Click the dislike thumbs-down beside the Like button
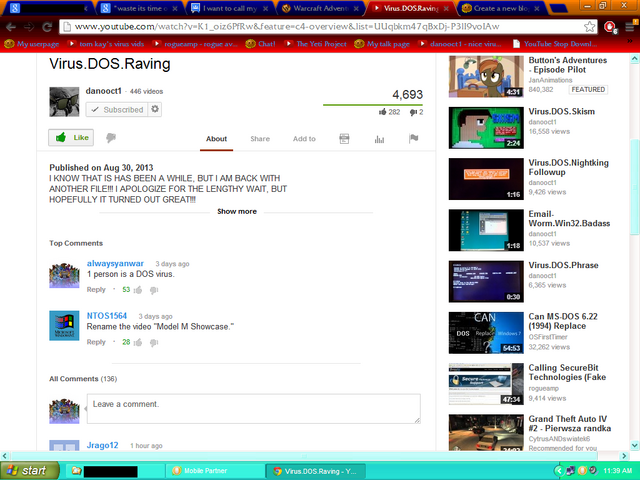The width and height of the screenshot is (640, 480). click(x=111, y=138)
